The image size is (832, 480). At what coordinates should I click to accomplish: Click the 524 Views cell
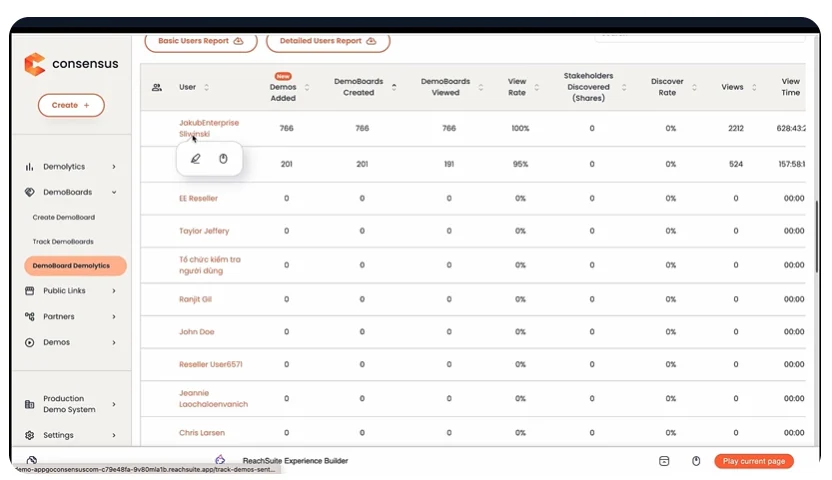tap(736, 164)
